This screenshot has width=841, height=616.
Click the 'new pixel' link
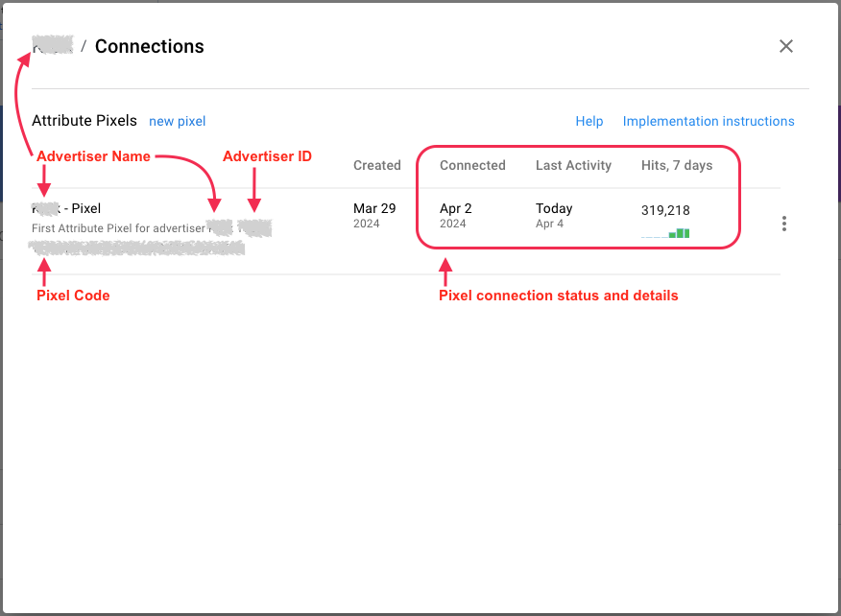[x=177, y=121]
